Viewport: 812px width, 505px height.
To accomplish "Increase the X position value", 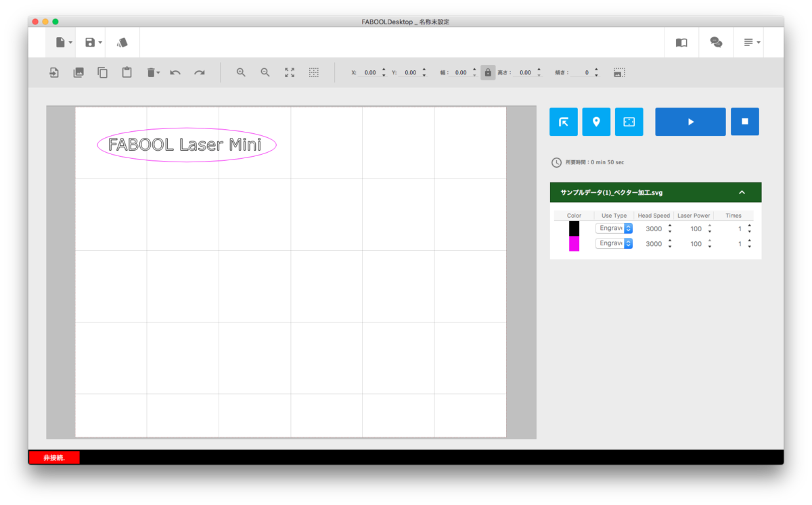I will pos(384,70).
